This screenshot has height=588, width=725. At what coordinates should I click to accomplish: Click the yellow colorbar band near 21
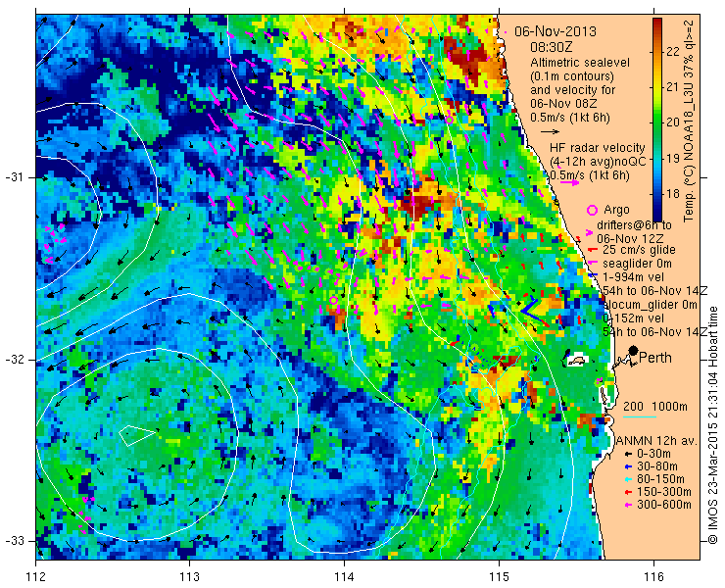[657, 87]
